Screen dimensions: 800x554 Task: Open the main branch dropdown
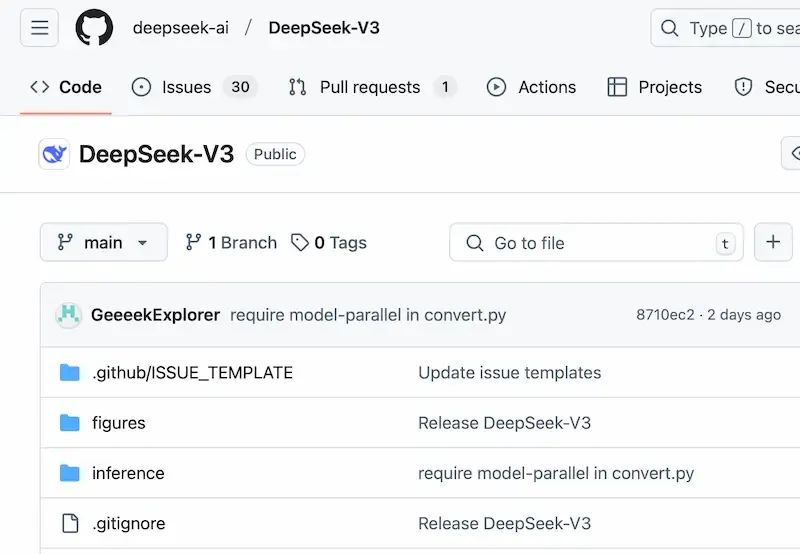[104, 242]
